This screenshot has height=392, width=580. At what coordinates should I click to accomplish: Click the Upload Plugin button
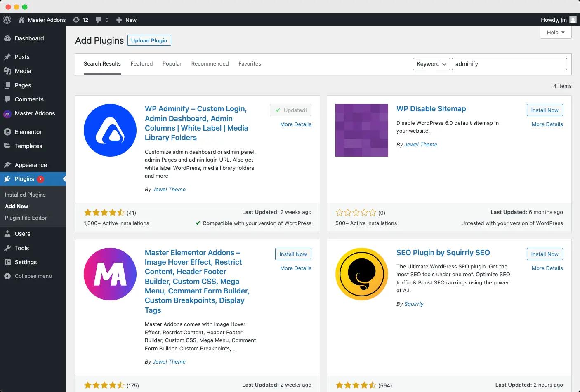click(149, 40)
